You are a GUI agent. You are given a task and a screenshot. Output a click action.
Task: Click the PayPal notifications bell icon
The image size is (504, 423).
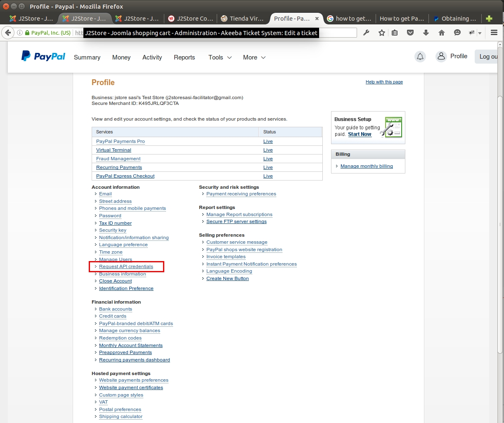(420, 57)
